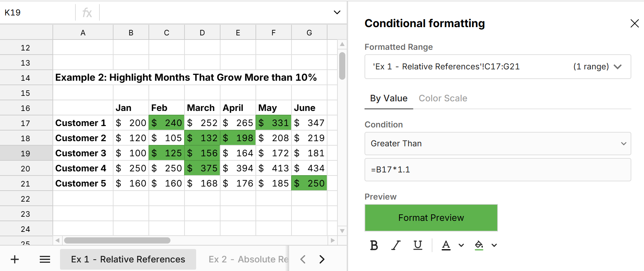Click the next sheet arrow
The image size is (644, 271).
click(x=322, y=259)
